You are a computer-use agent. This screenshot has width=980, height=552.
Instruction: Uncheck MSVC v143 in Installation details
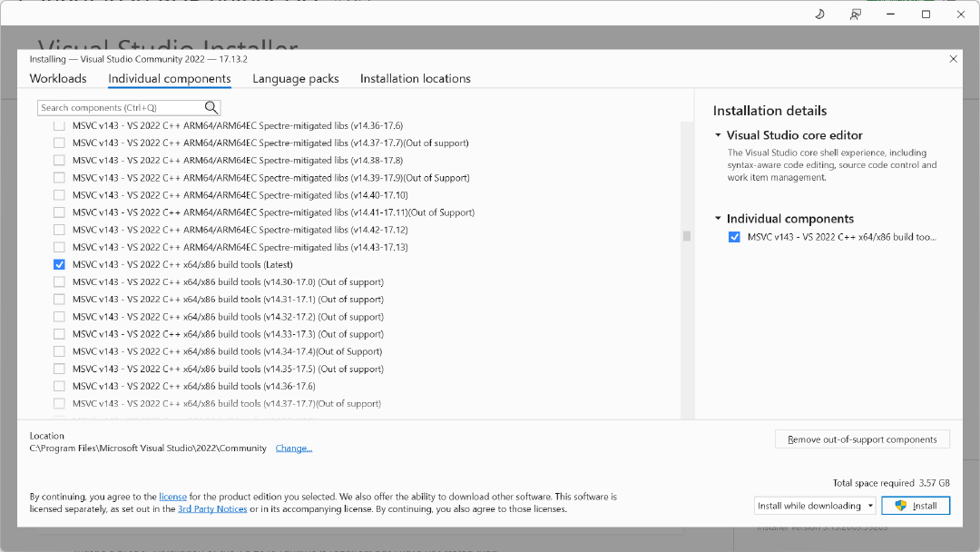coord(734,237)
